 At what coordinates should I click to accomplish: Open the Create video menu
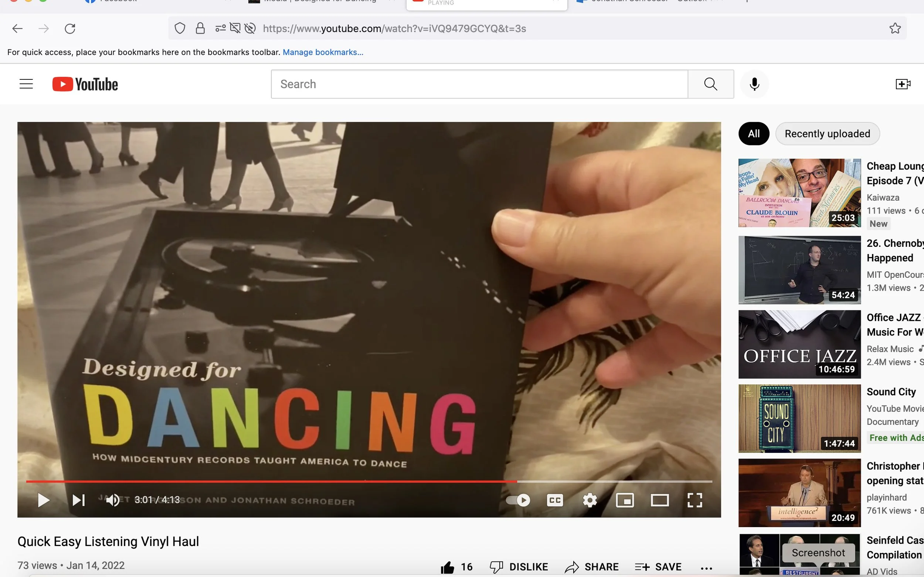tap(903, 84)
